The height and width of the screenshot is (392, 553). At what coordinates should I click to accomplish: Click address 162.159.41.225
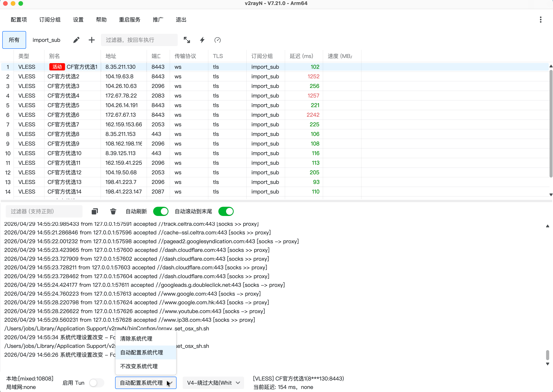[124, 163]
